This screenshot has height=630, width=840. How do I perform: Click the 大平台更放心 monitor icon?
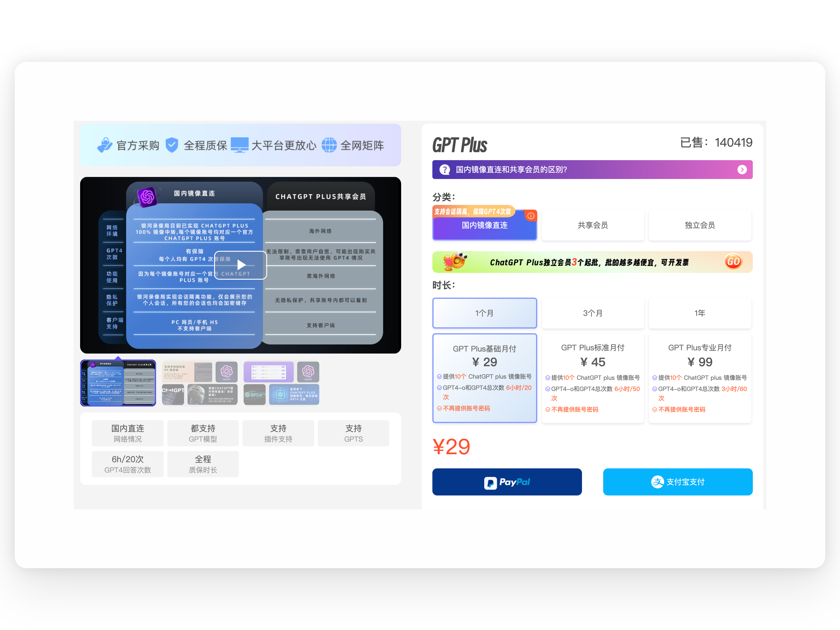240,145
